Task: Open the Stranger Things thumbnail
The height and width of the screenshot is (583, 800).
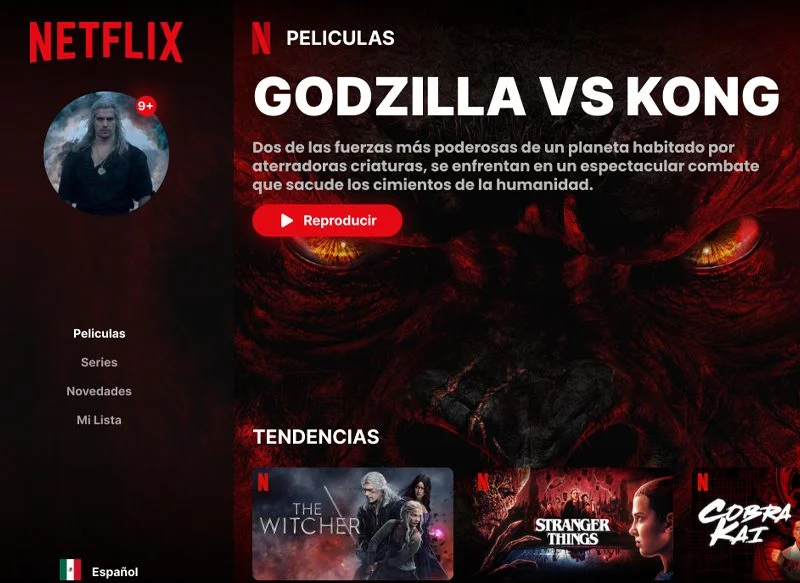Action: [x=572, y=524]
